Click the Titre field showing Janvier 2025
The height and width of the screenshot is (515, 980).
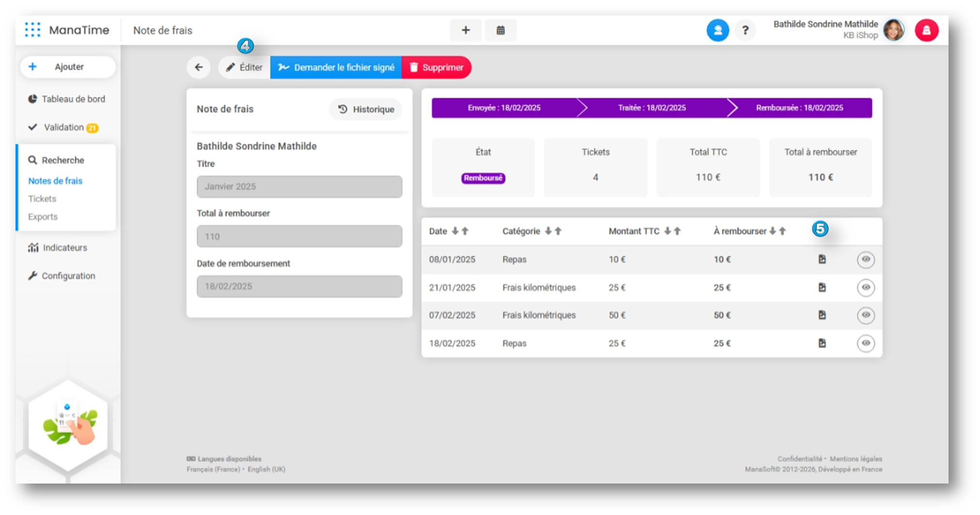click(299, 187)
